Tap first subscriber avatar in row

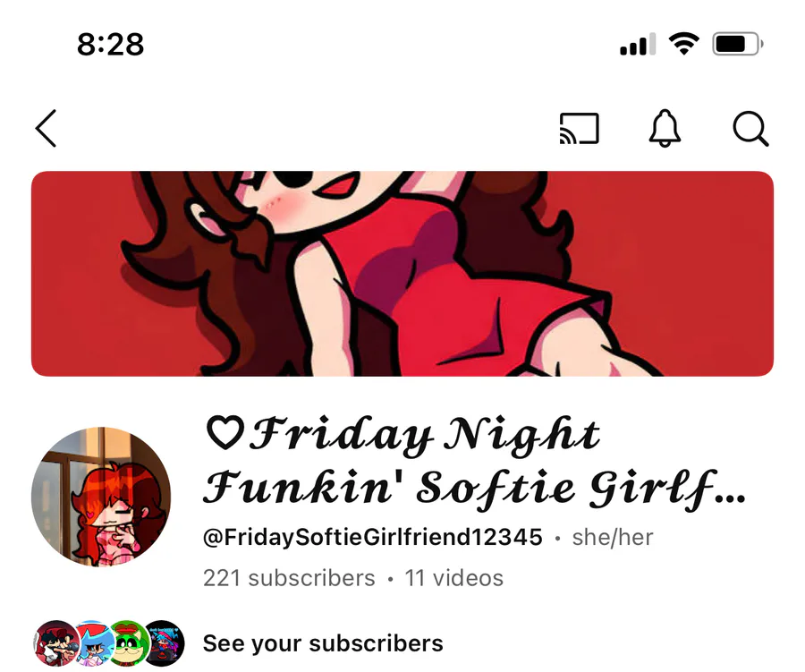[56, 643]
